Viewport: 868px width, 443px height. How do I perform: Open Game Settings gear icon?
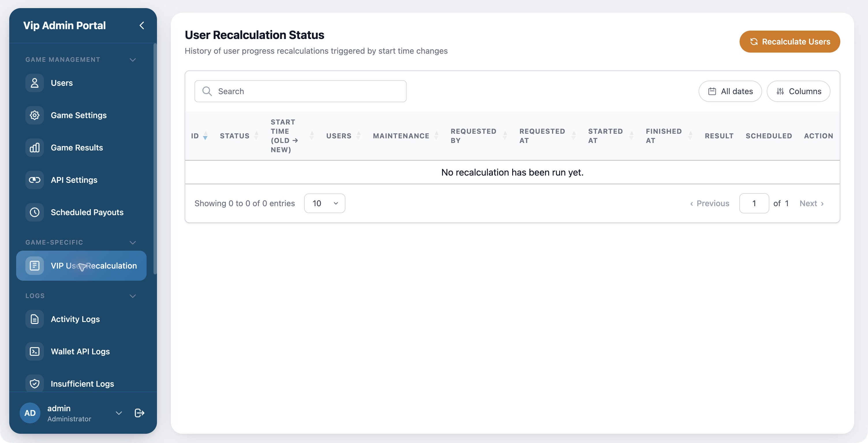(34, 115)
